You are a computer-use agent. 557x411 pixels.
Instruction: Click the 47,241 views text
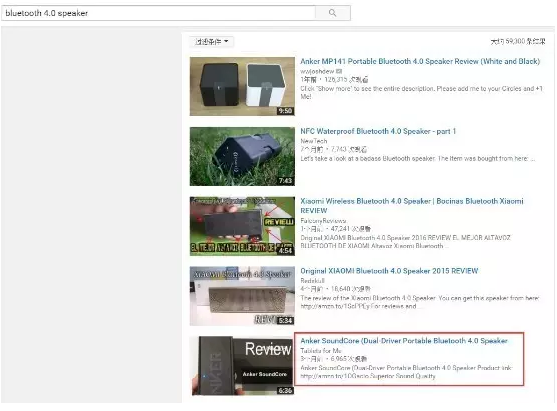click(351, 229)
